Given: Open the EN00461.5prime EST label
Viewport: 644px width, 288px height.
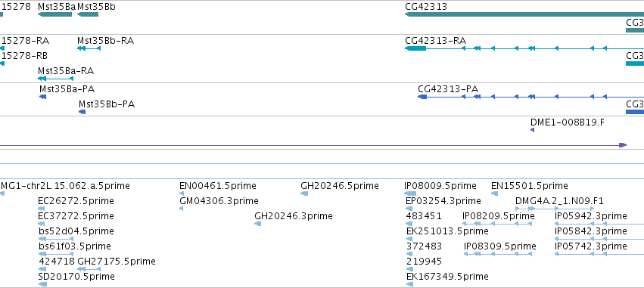Looking at the screenshot, I should 218,186.
